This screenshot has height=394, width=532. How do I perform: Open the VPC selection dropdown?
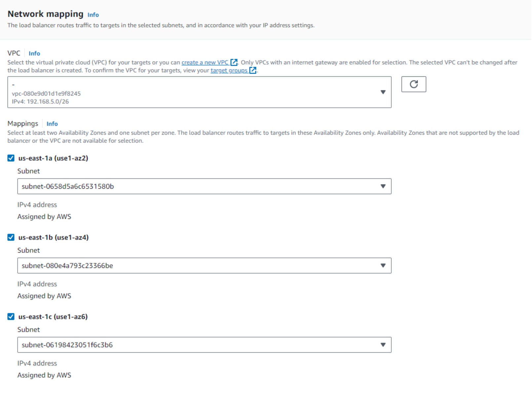(199, 92)
